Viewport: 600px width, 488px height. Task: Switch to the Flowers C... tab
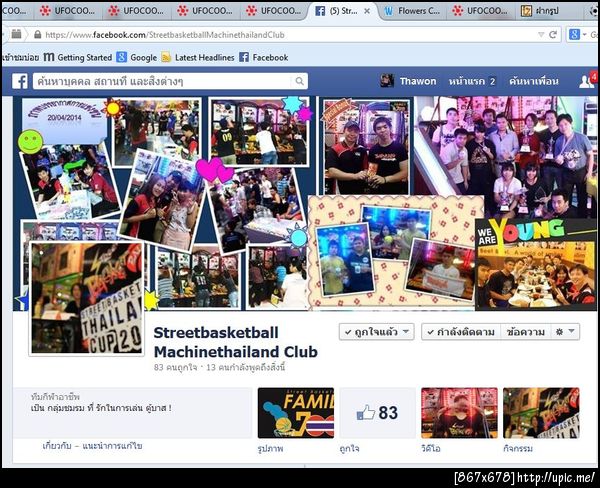click(412, 11)
